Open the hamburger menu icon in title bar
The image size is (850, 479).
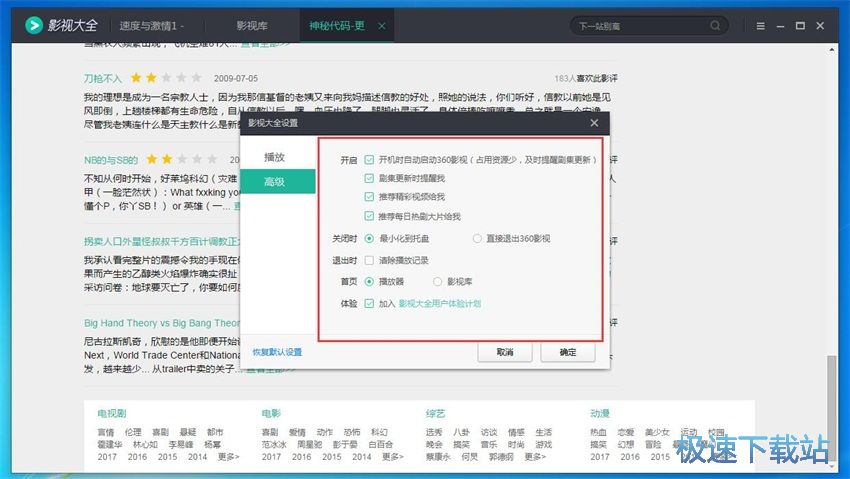(761, 25)
